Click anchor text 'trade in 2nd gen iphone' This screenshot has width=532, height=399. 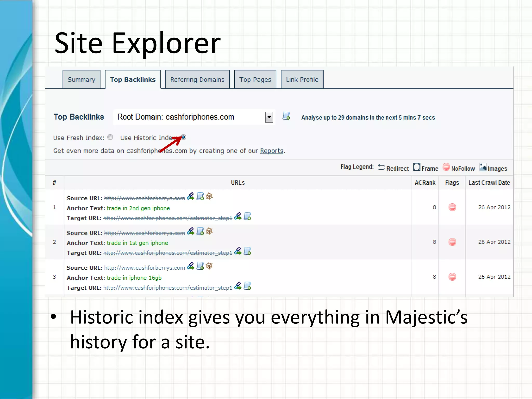(138, 208)
